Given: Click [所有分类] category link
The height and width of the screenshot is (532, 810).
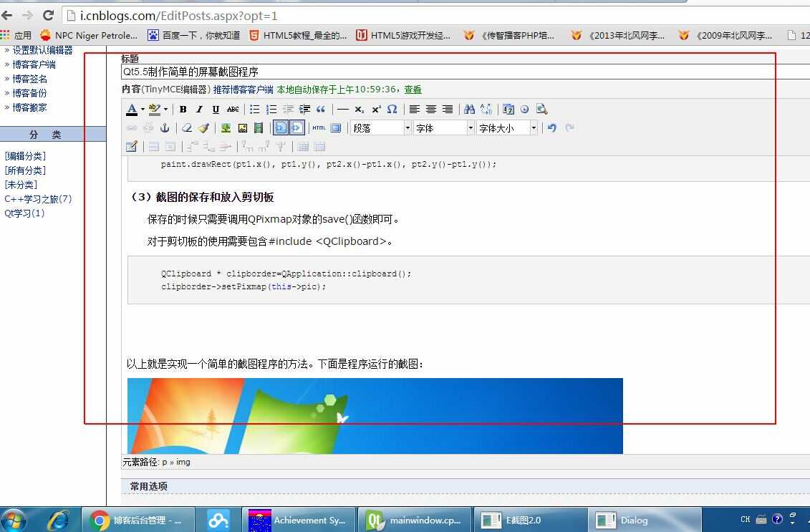Looking at the screenshot, I should (25, 170).
